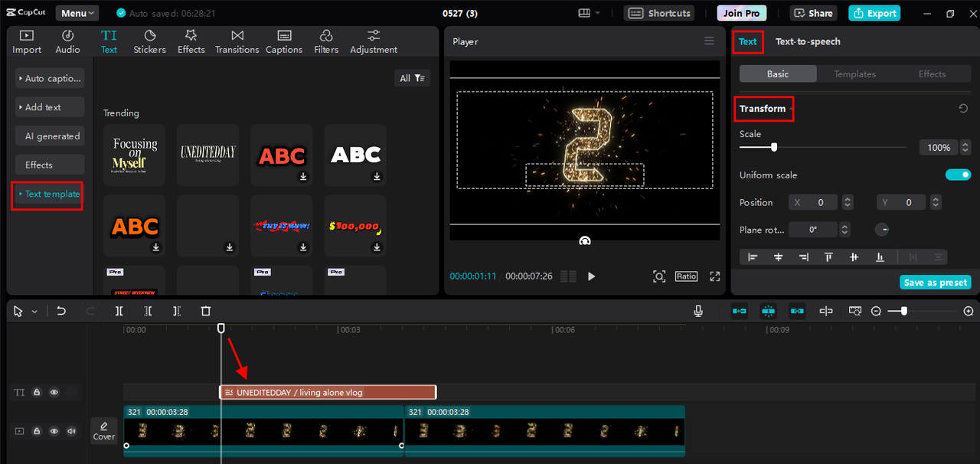Delete the right side of the clip
980x464 pixels.
(x=177, y=311)
